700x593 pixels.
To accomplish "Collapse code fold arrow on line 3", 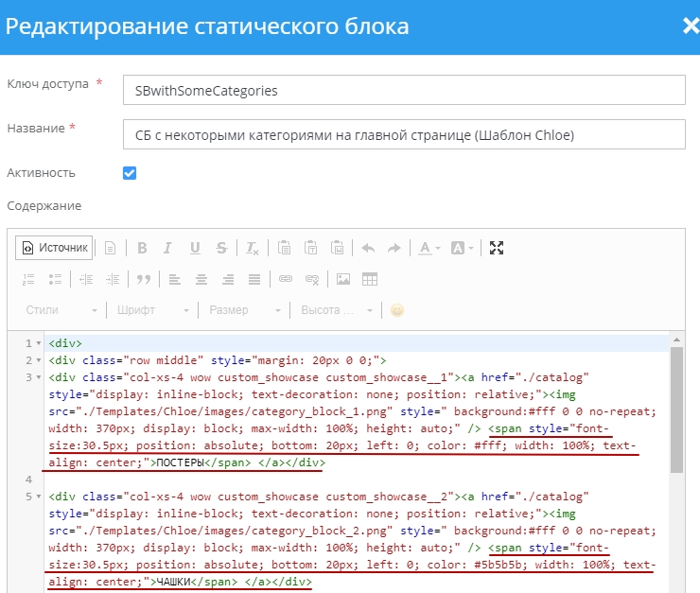I will click(38, 377).
